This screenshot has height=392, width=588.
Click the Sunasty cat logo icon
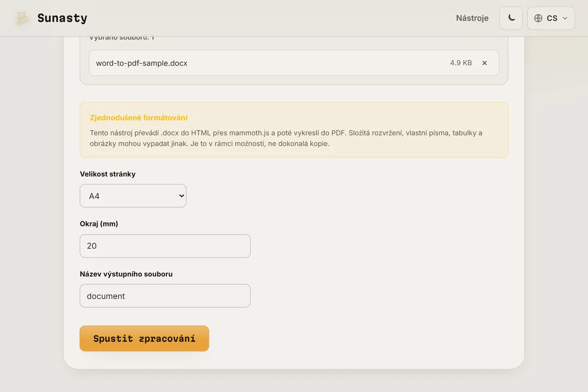coord(22,18)
